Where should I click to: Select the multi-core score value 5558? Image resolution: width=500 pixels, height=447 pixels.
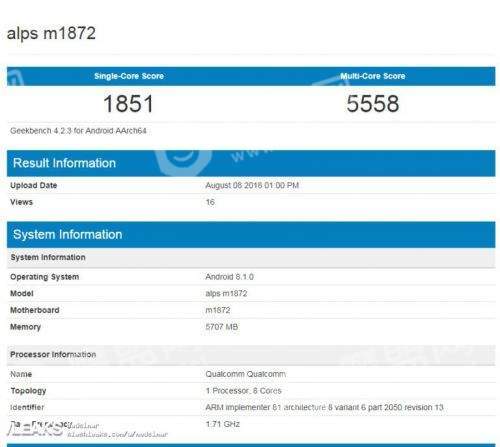[x=373, y=104]
